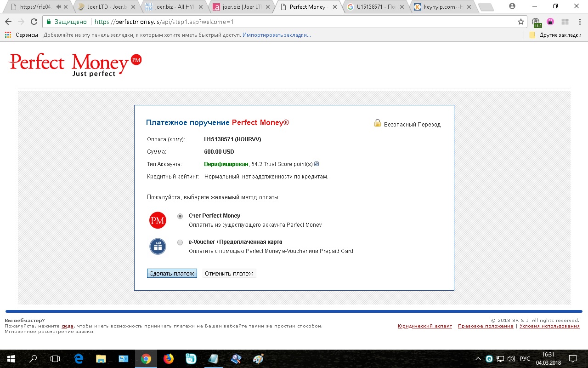This screenshot has width=588, height=368.
Task: Click the green 'Верифицирован' status text
Action: (226, 164)
